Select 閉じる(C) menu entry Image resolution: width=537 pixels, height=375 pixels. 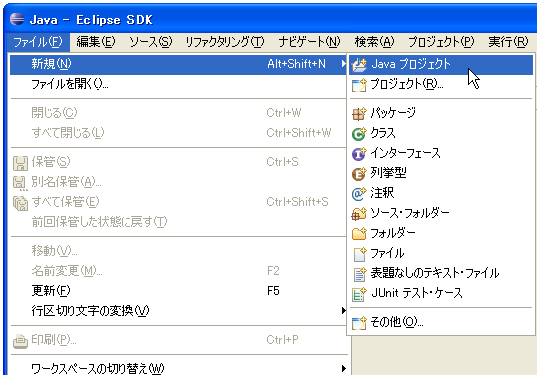(x=178, y=113)
